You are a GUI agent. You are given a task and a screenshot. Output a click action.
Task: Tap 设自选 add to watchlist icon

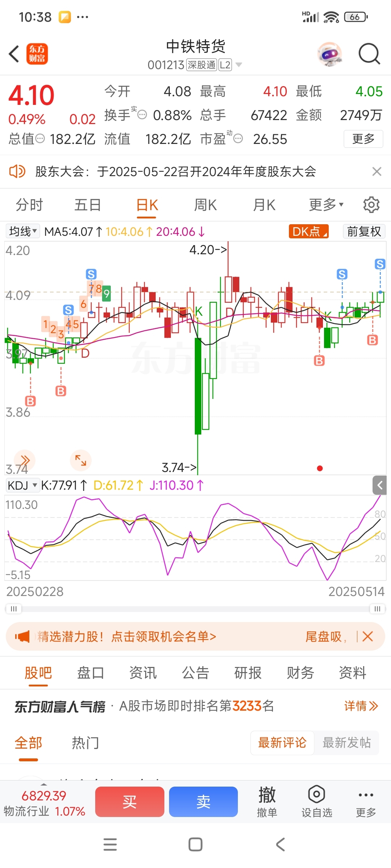[317, 802]
